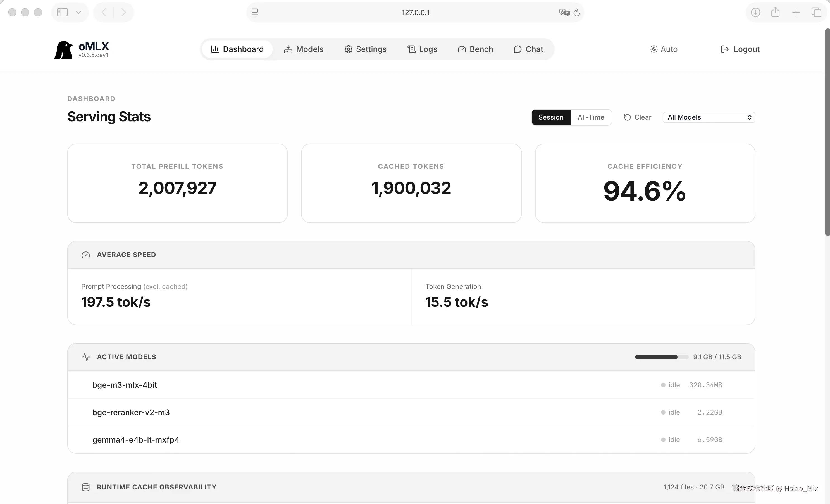This screenshot has height=504, width=830.
Task: Show the tab overview icon
Action: (816, 13)
